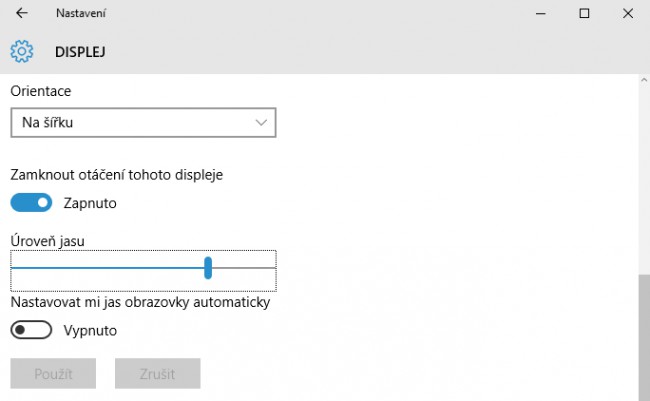This screenshot has width=650, height=401.
Task: Click the empty scrollbar track above the thumb
Action: tap(644, 180)
